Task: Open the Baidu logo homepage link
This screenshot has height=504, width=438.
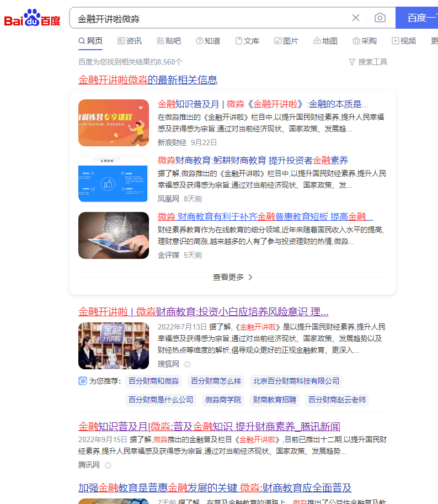Action: 32,18
